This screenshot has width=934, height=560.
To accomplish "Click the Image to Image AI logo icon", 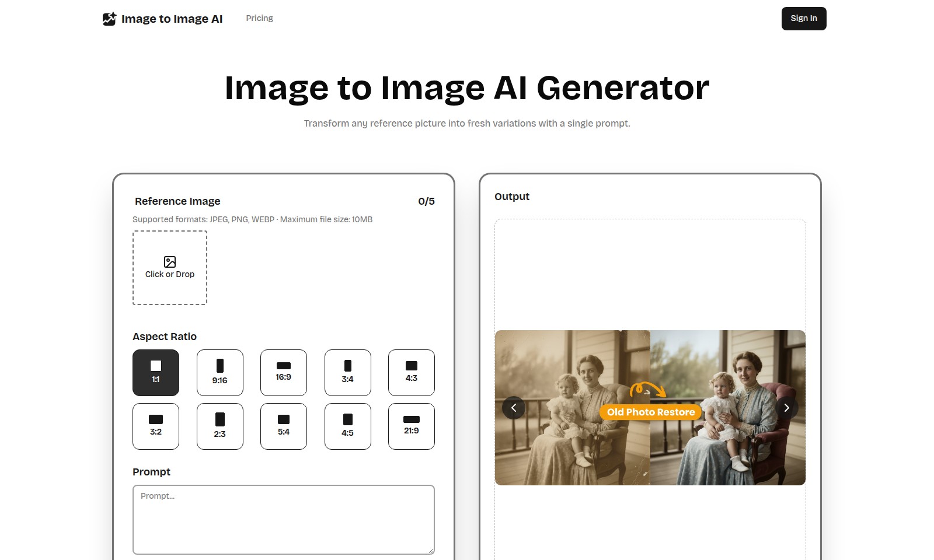I will click(109, 19).
